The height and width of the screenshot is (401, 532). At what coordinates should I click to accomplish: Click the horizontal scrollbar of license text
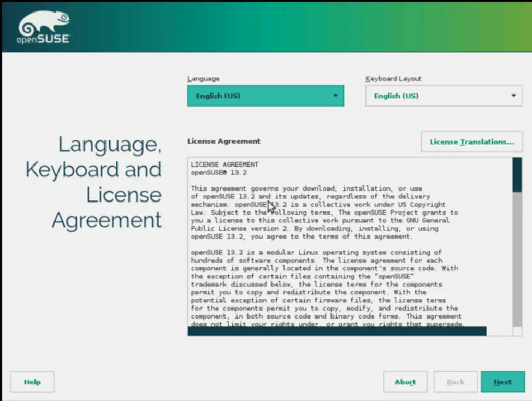[x=337, y=331]
